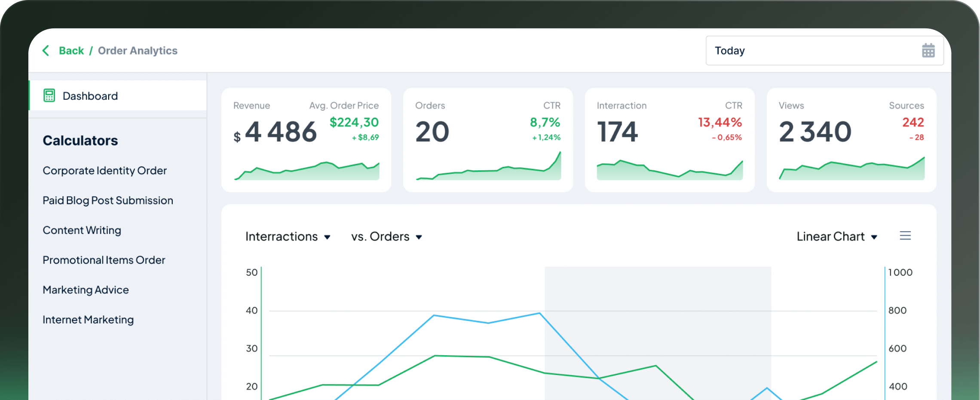
Task: Go to Content Writing calculator
Action: pyautogui.click(x=82, y=230)
